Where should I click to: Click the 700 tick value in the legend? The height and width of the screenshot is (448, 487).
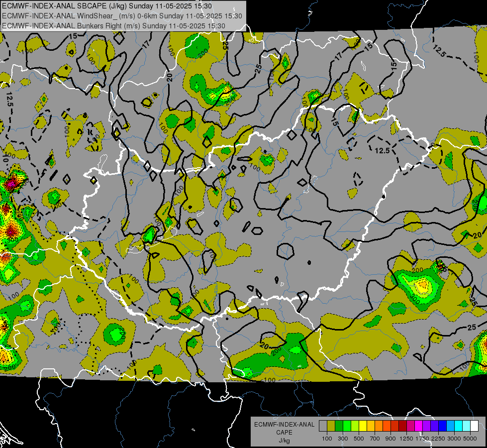coord(375,439)
